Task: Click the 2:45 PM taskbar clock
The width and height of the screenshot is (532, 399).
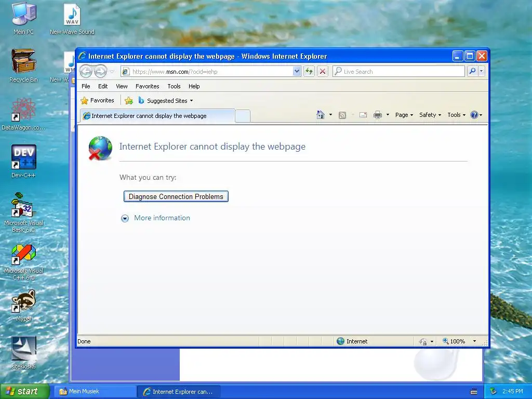Action: pos(513,391)
